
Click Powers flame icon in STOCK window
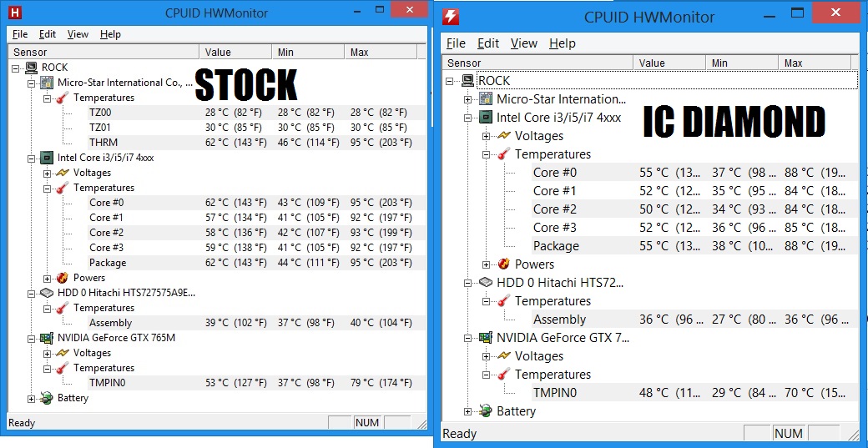(63, 278)
